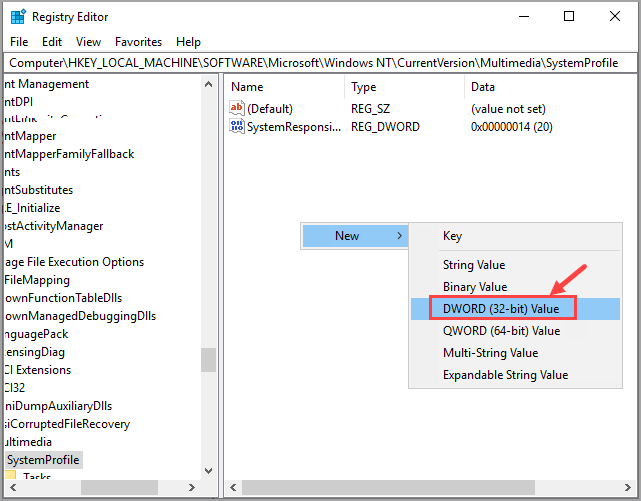Open the Edit menu
Viewport: 641px width, 501px height.
click(x=52, y=42)
